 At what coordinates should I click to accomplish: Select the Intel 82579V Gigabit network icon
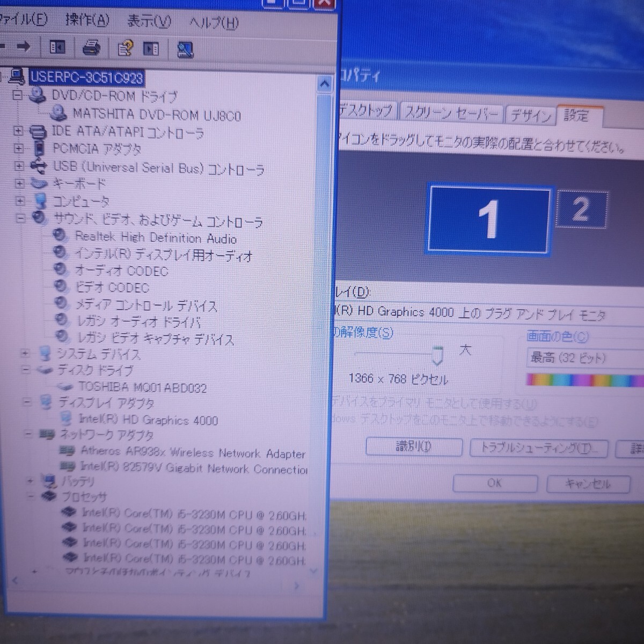68,466
